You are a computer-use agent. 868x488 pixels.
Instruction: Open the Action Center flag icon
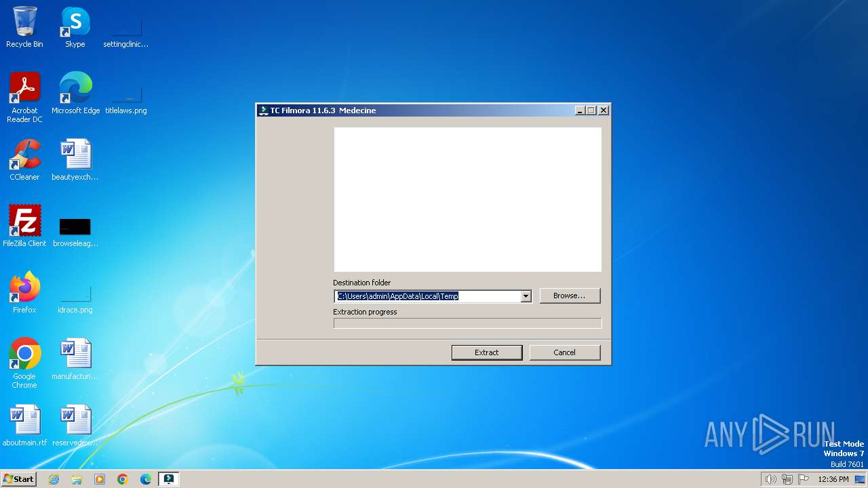click(804, 479)
